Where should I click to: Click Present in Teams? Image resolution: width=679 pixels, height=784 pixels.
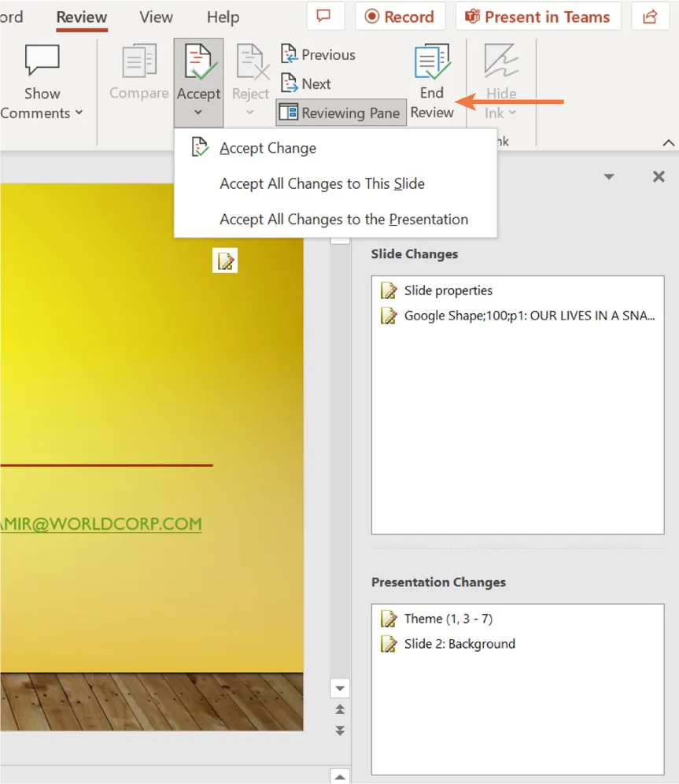coord(538,16)
